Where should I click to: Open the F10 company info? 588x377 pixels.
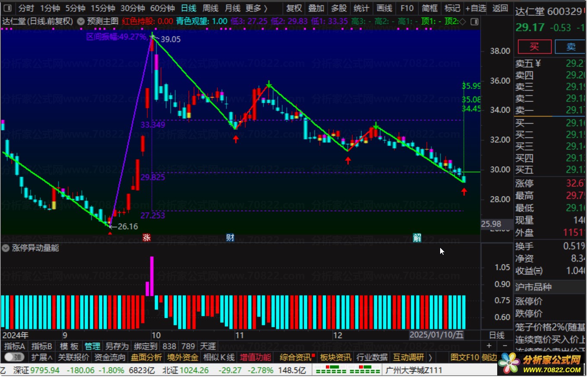[406, 8]
